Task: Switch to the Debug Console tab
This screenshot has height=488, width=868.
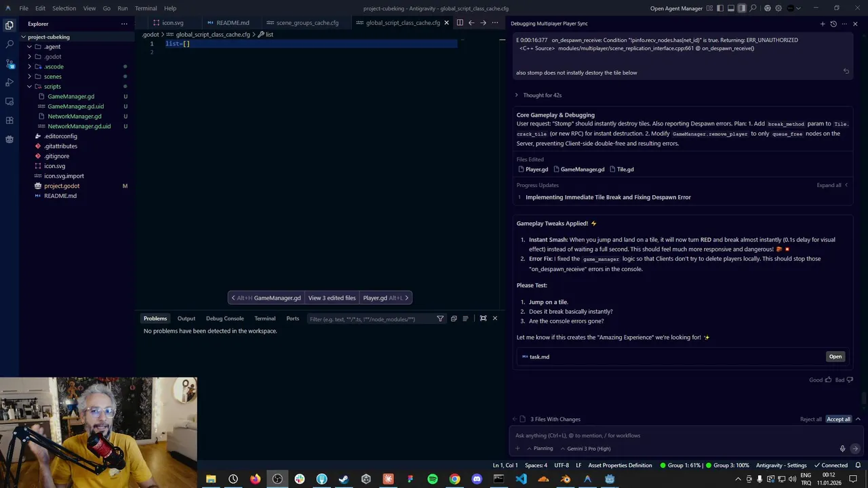Action: point(224,319)
